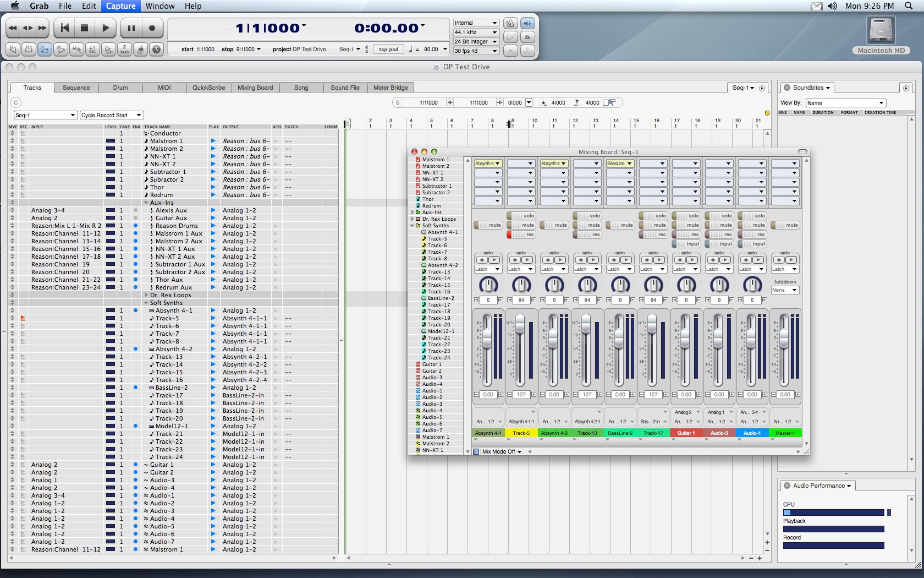The image size is (924, 578).
Task: Switch to the QuickScribe tab
Action: pos(209,88)
